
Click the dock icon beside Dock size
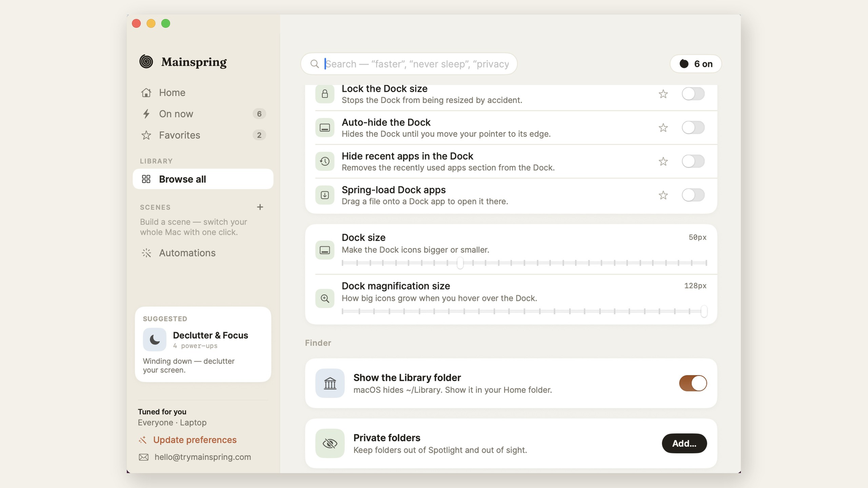(x=325, y=250)
